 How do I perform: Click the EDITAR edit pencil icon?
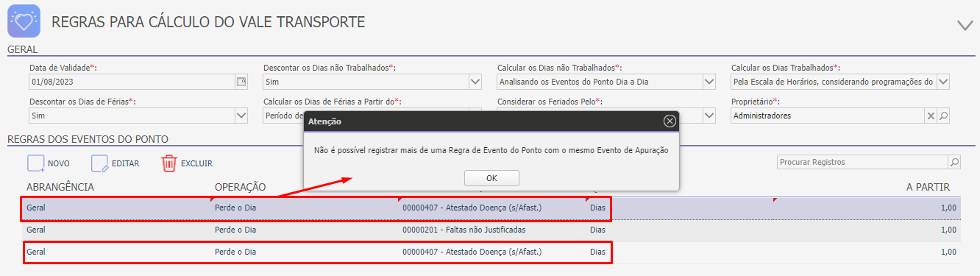99,163
